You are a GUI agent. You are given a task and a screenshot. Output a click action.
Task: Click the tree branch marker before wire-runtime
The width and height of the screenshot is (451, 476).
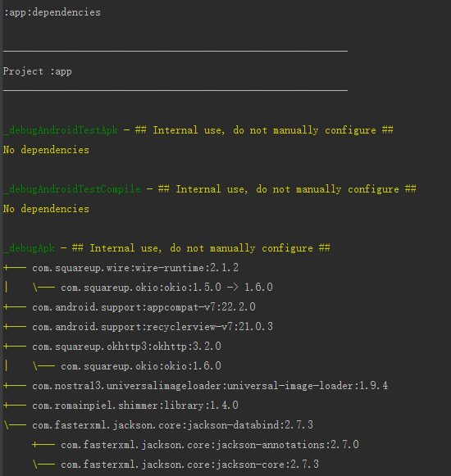pyautogui.click(x=15, y=268)
